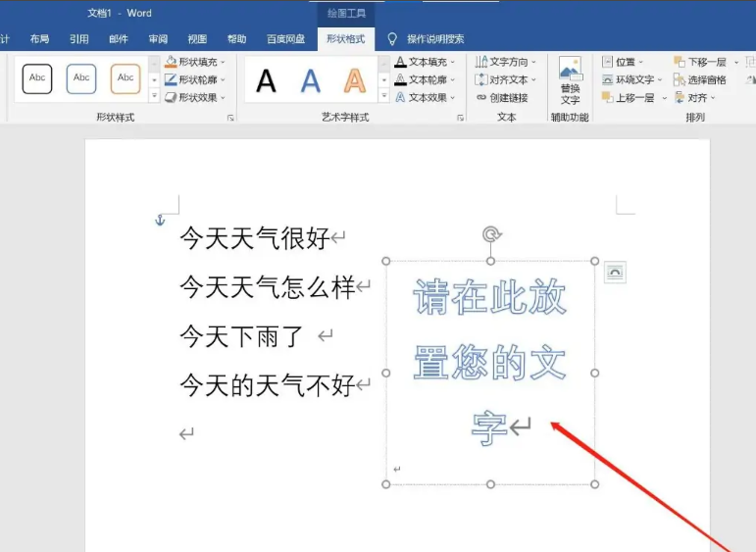Click the line 今天下雨了

[x=241, y=336]
